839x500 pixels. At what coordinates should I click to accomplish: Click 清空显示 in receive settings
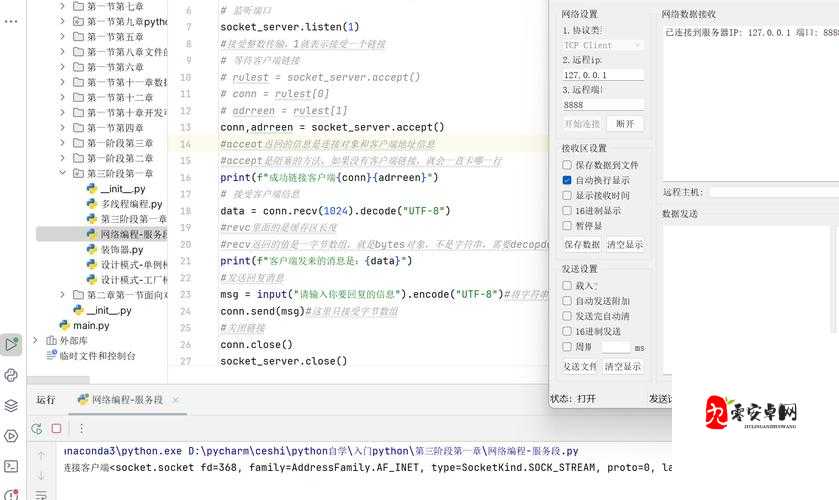tap(625, 244)
